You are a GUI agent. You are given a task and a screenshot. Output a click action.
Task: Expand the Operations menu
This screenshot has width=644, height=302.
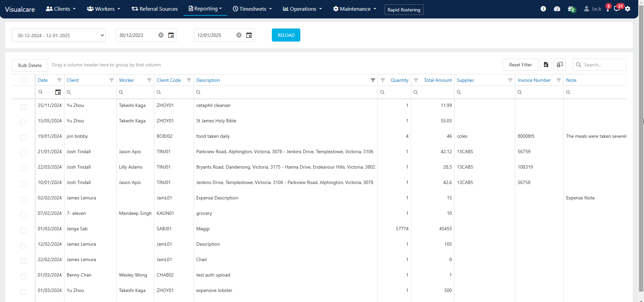pos(302,9)
